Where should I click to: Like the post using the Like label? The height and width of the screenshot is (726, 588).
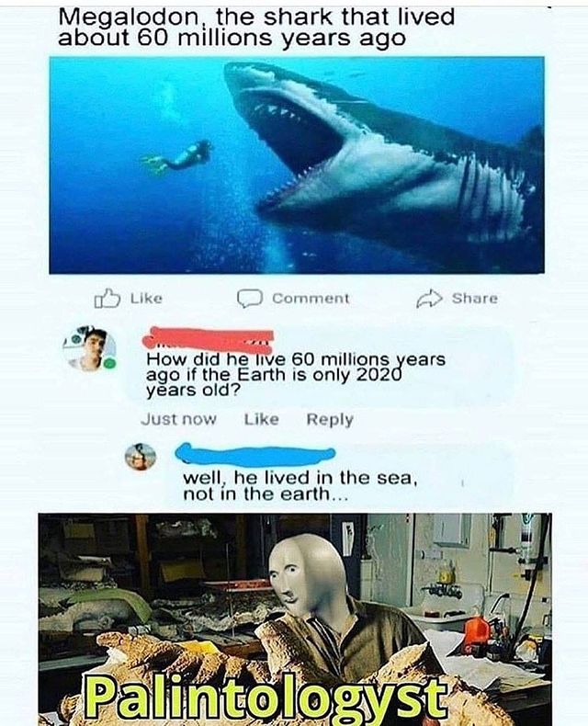pyautogui.click(x=146, y=298)
